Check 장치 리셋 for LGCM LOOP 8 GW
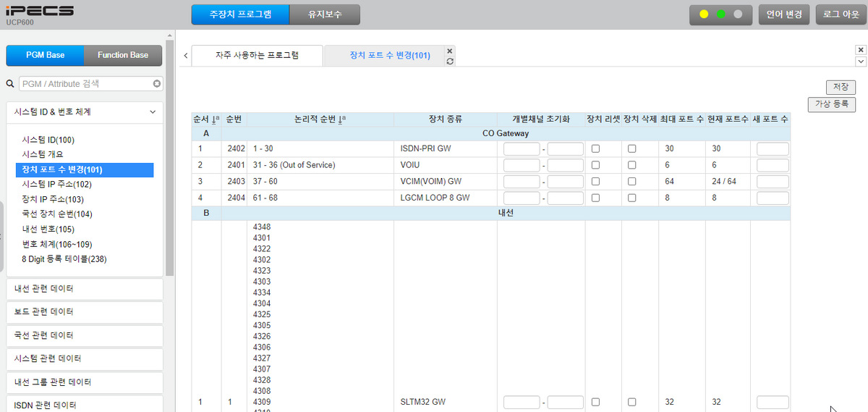 click(x=595, y=198)
